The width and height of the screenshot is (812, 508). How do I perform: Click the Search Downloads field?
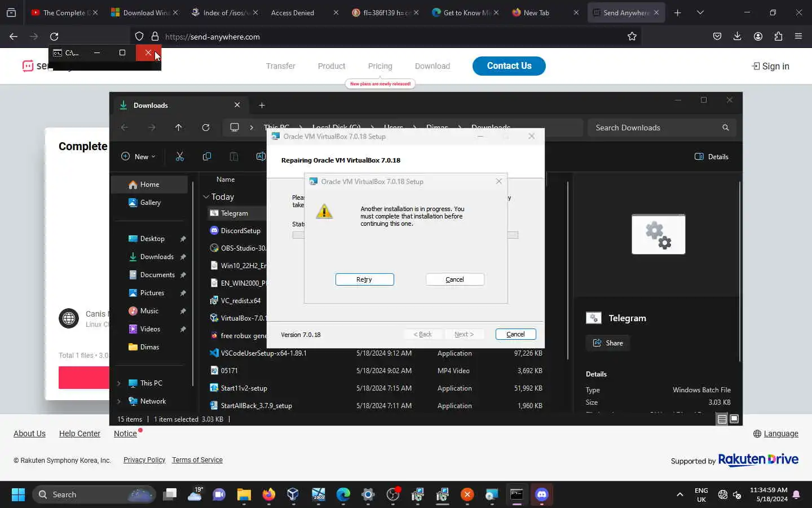click(x=661, y=128)
